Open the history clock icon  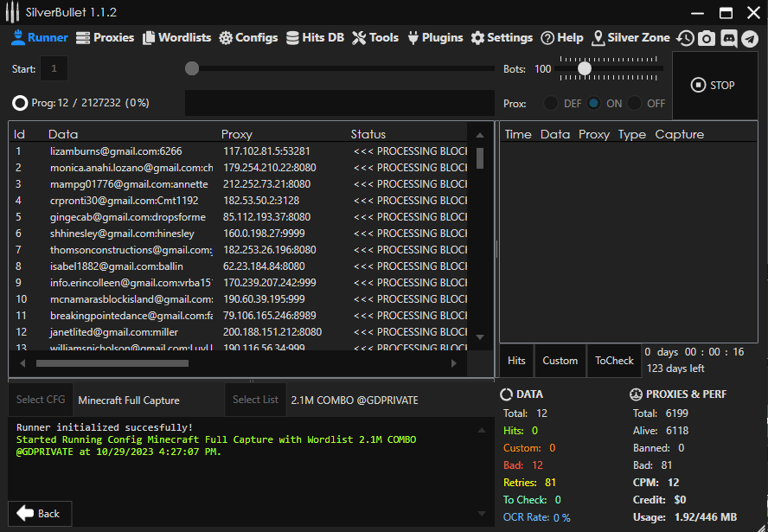point(685,38)
